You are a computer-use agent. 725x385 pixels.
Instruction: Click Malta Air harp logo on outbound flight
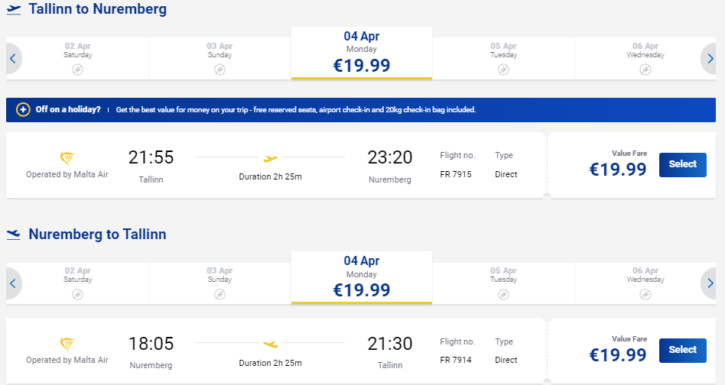[x=67, y=158]
